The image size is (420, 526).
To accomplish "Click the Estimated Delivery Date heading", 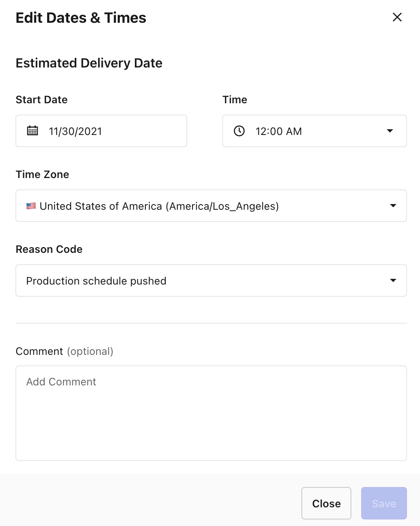I will pos(89,63).
